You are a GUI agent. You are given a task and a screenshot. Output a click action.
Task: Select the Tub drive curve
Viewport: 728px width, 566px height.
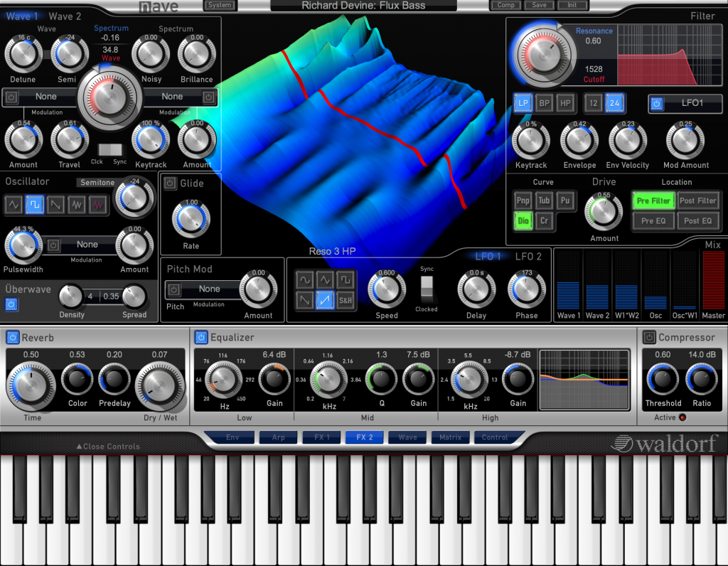tap(543, 201)
